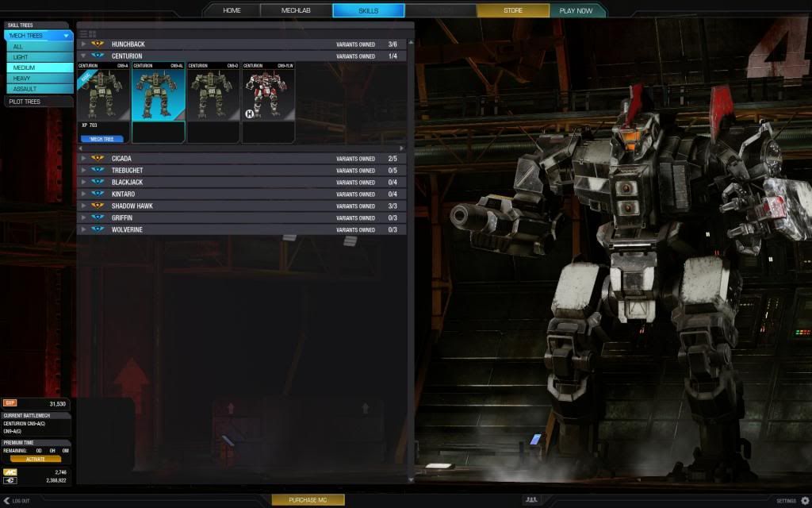Collapse the 'Mech Trees dropdown
This screenshot has width=812, height=508.
[x=67, y=36]
